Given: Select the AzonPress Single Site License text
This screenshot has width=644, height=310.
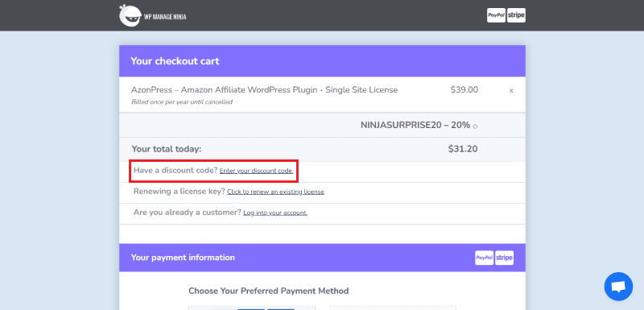Looking at the screenshot, I should pyautogui.click(x=265, y=89).
